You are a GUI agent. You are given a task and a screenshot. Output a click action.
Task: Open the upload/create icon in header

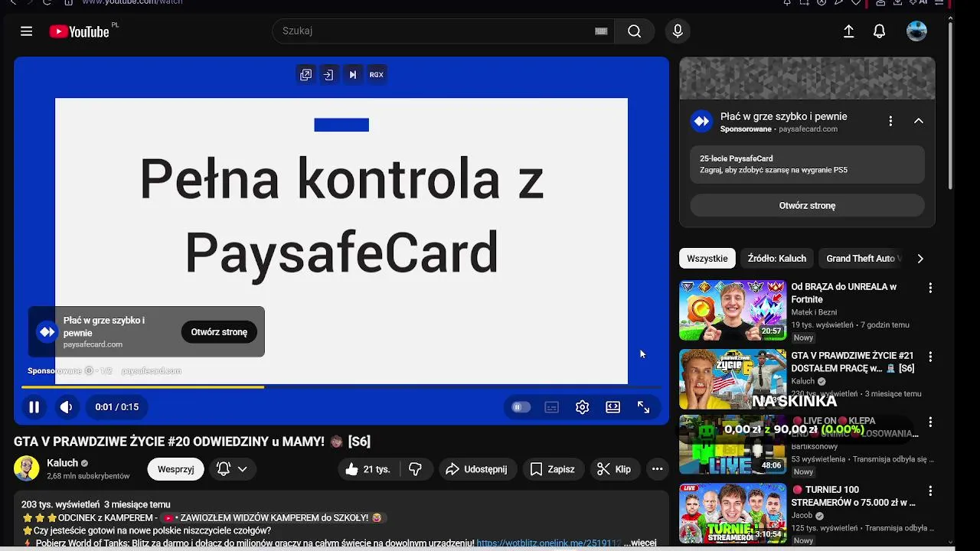848,31
